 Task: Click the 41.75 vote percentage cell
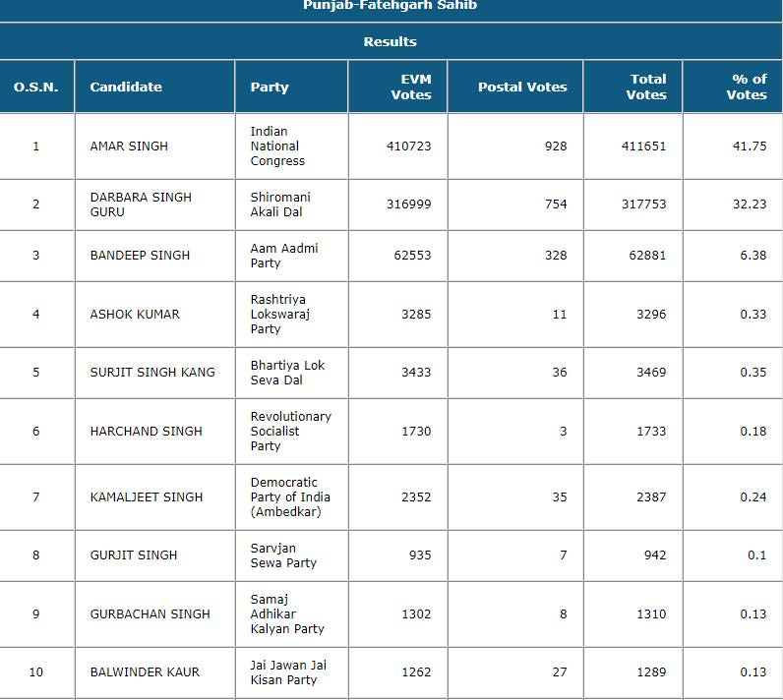[x=753, y=146]
